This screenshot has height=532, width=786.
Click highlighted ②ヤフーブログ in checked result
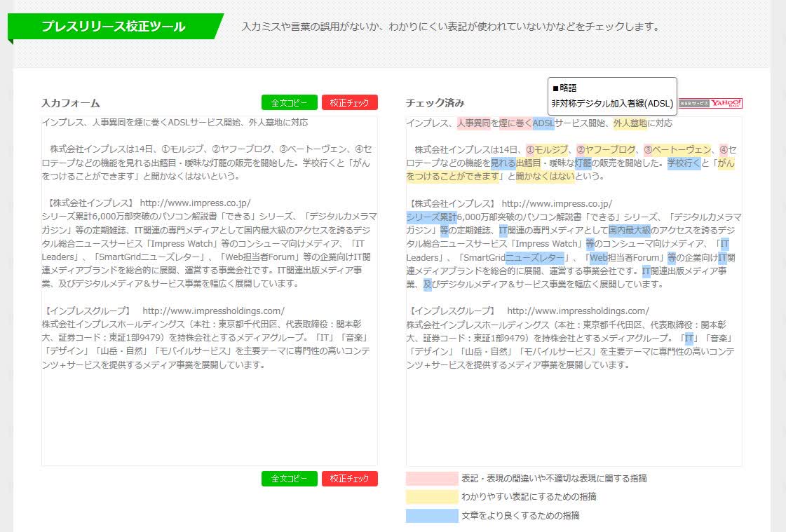[606, 150]
